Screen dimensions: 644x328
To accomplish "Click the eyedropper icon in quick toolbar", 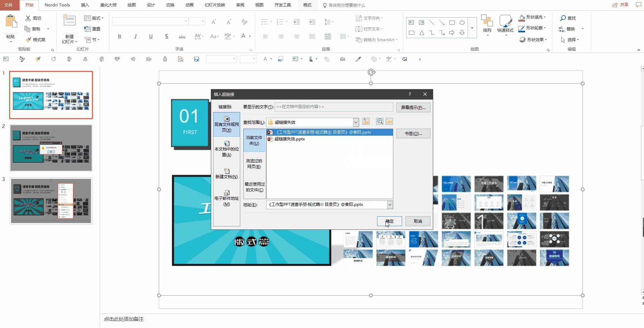I will click(x=358, y=59).
